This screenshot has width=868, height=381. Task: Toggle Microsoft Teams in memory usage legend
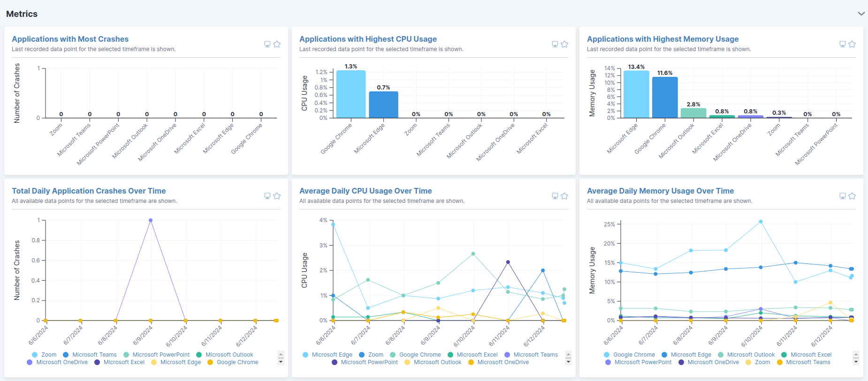[803, 362]
